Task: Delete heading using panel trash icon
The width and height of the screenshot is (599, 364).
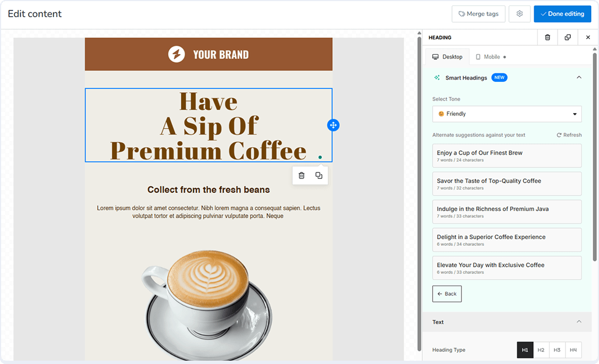Action: pyautogui.click(x=547, y=38)
